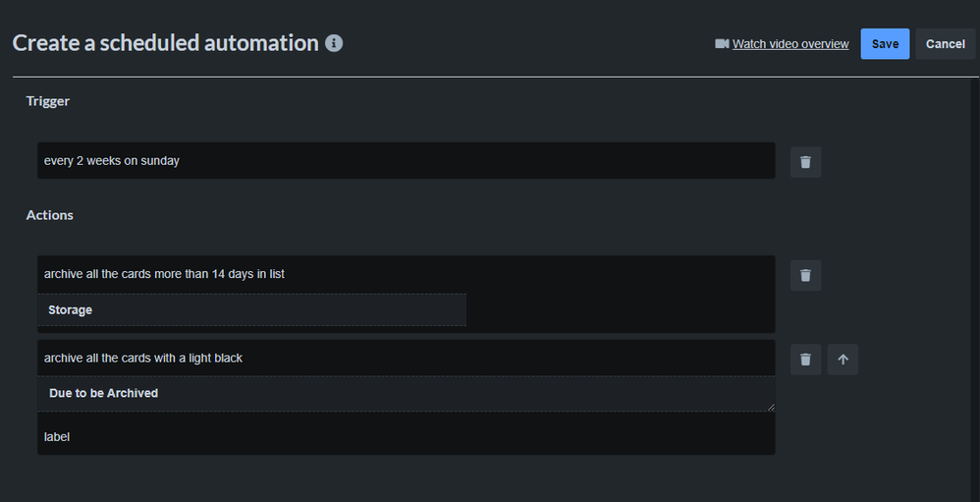Screen dimensions: 980x502
Task: Click the vertical scrollbar on the right
Action: [x=974, y=285]
